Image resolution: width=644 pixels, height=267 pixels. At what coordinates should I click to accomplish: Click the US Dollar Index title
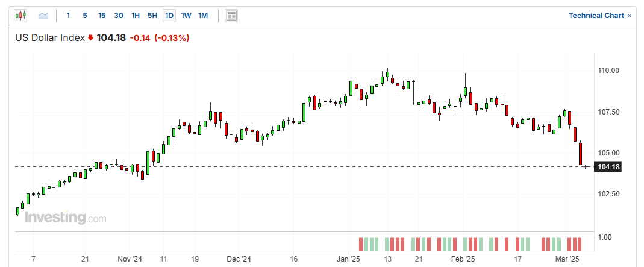50,38
